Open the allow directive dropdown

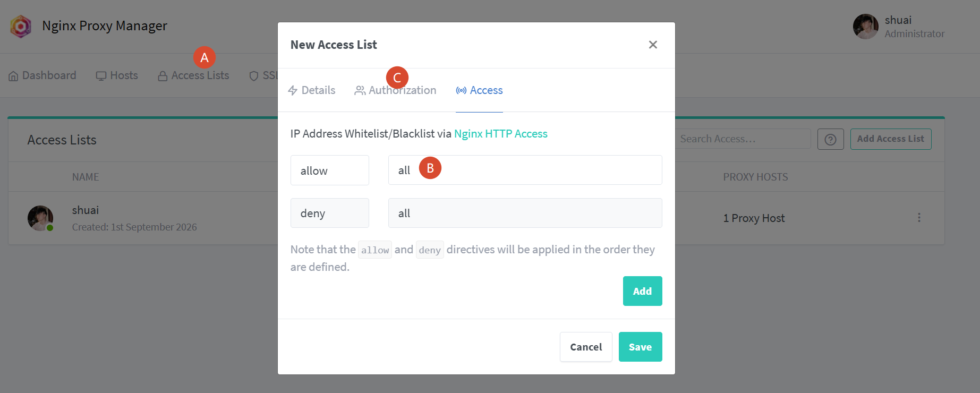330,170
